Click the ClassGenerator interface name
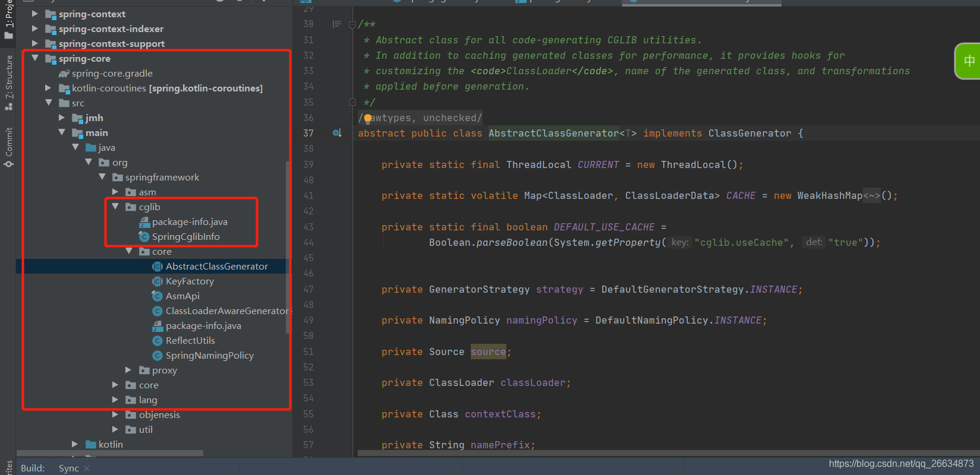 (750, 133)
